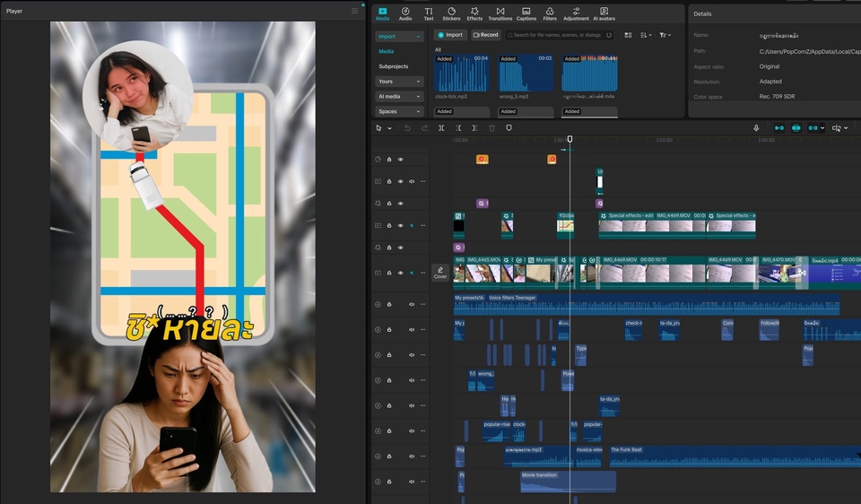Switch to the Audio tab
The width and height of the screenshot is (861, 504).
(x=405, y=13)
